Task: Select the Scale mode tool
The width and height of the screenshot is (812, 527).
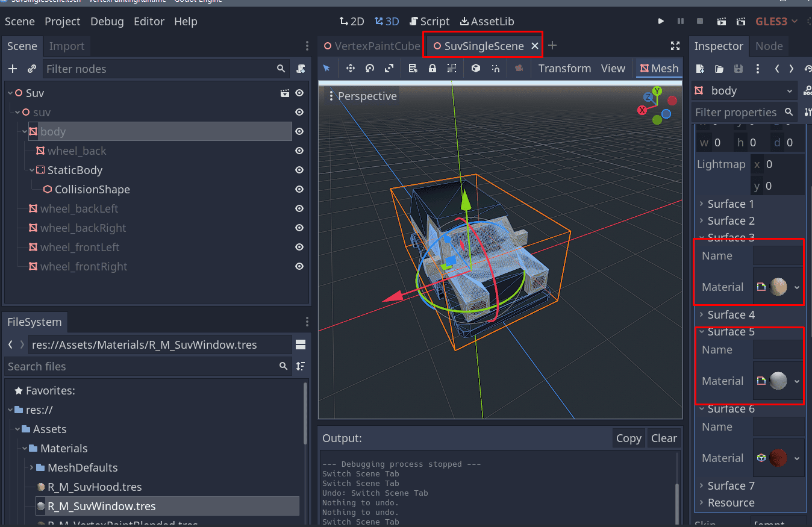Action: tap(389, 69)
